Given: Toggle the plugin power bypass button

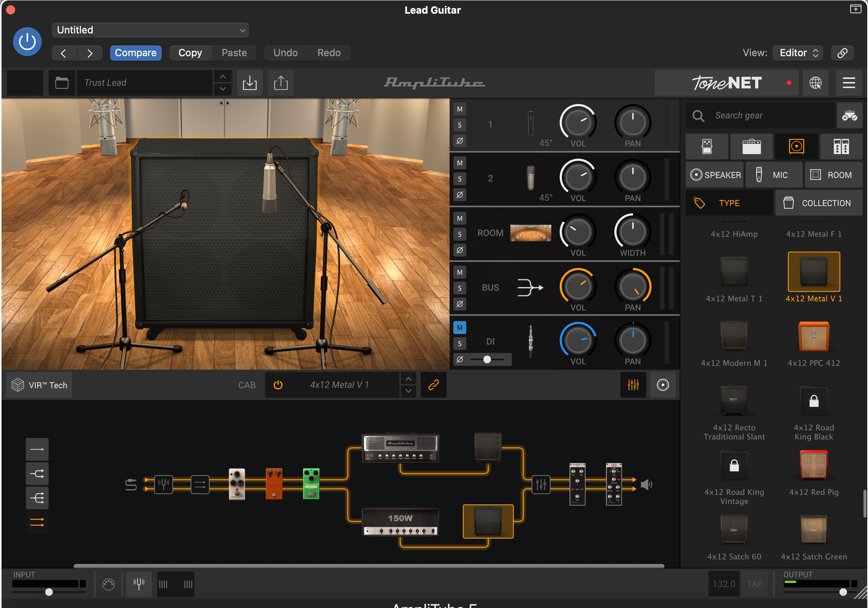Looking at the screenshot, I should [x=27, y=42].
